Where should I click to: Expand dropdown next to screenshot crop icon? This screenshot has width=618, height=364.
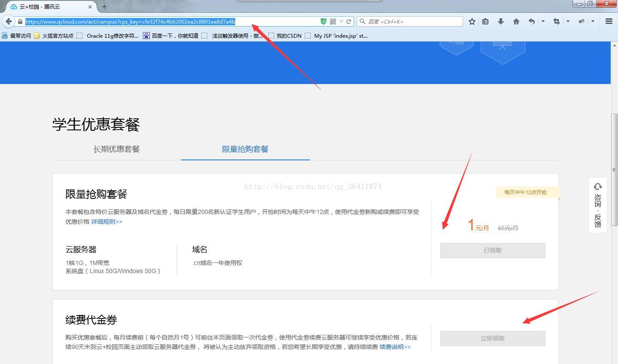(568, 21)
